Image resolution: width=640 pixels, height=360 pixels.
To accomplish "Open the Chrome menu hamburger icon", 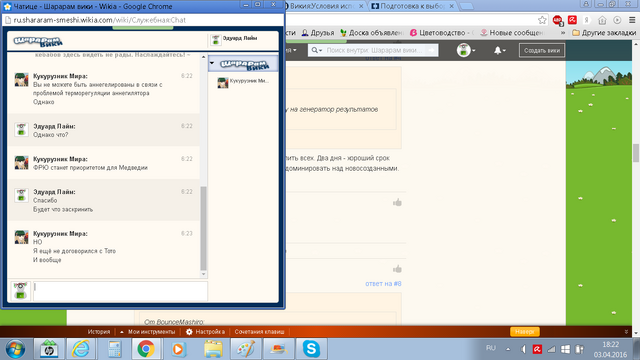I will (632, 20).
